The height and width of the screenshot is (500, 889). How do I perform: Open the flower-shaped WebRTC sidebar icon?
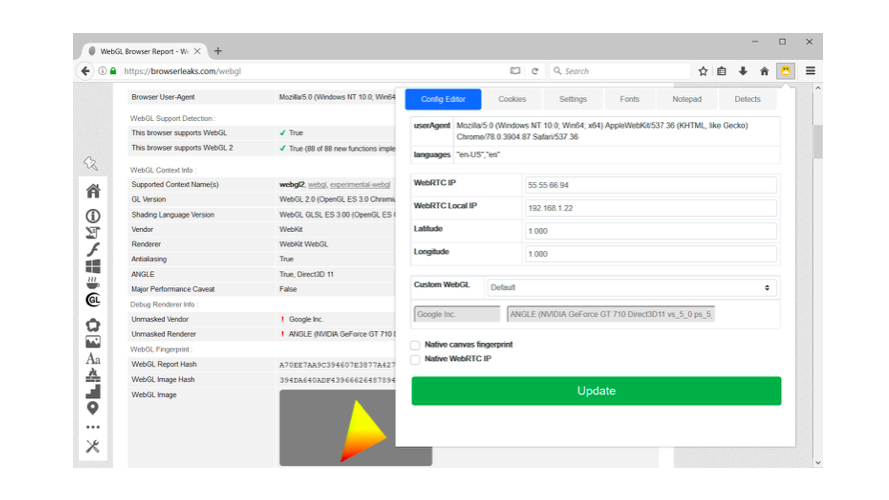pyautogui.click(x=93, y=325)
